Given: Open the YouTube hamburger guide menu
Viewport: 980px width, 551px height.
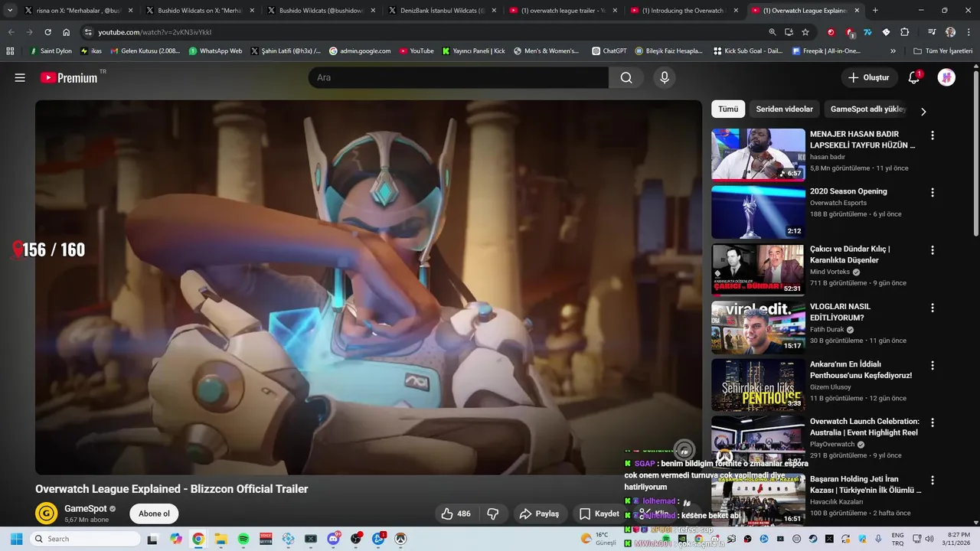Looking at the screenshot, I should [x=20, y=77].
